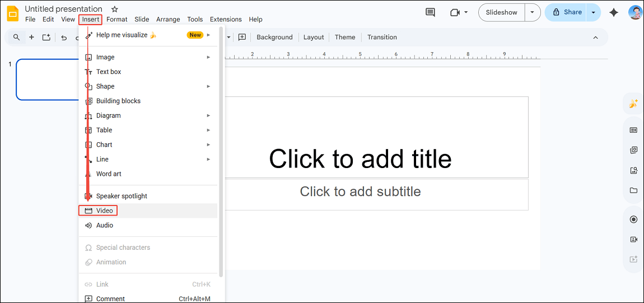Screen dimensions: 644x303
Task: Open the Slide menu
Action: [x=142, y=19]
